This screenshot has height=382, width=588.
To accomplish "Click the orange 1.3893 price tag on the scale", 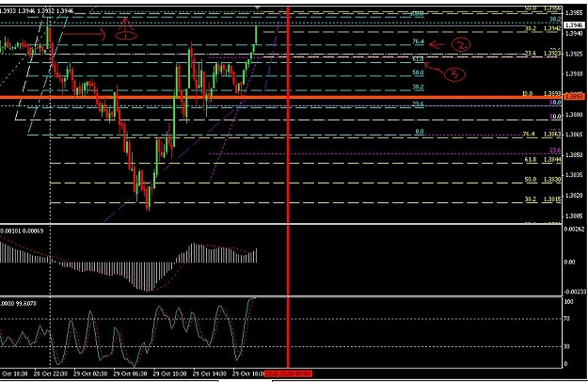I will pyautogui.click(x=574, y=97).
